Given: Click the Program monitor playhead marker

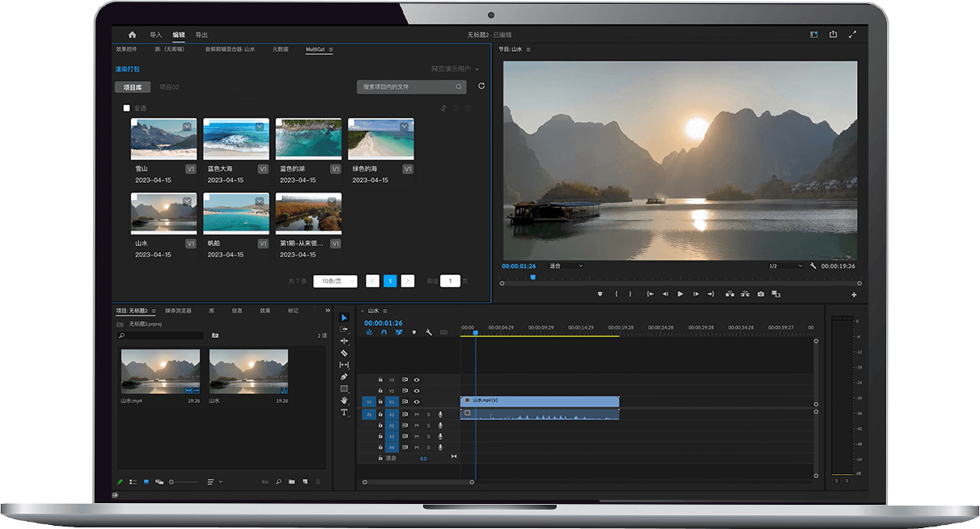Looking at the screenshot, I should click(x=532, y=277).
